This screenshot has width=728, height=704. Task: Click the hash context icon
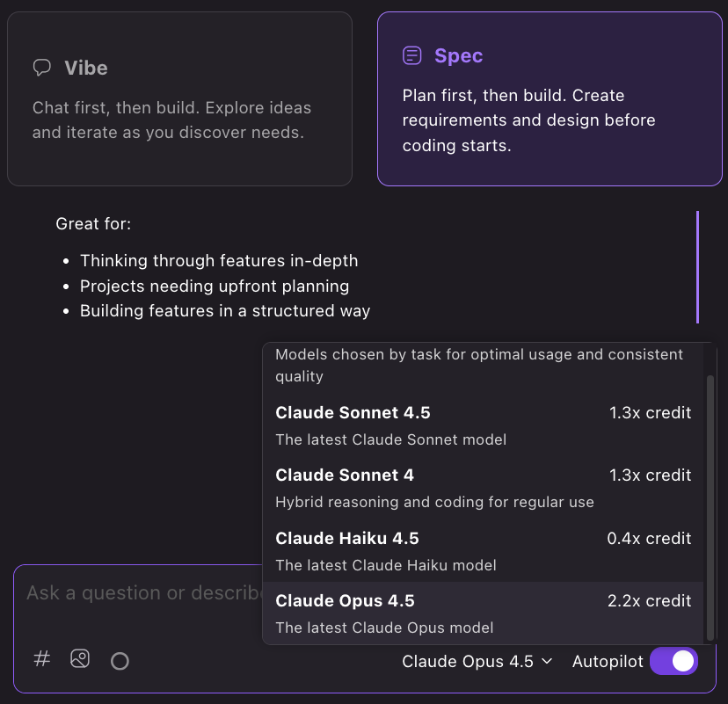(42, 659)
